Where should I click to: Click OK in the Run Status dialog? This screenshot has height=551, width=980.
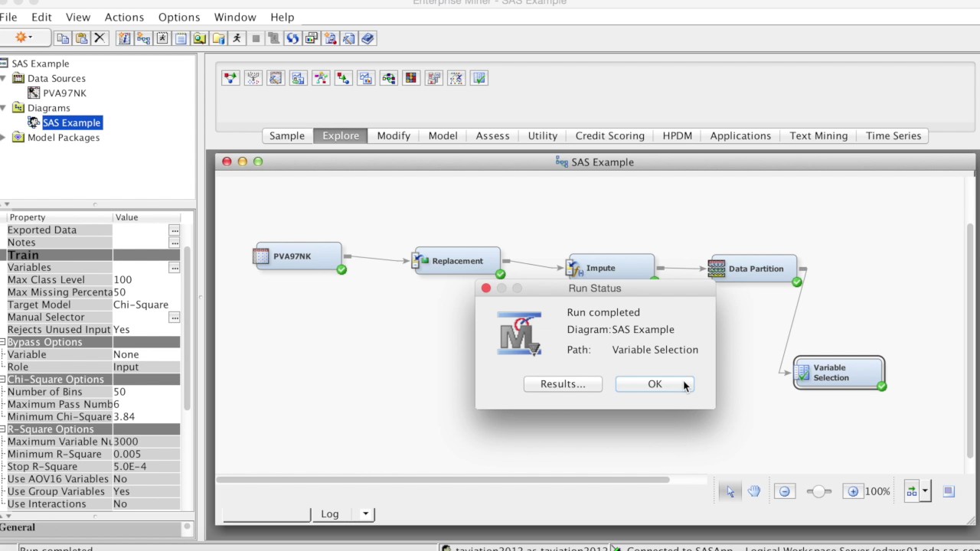[655, 384]
